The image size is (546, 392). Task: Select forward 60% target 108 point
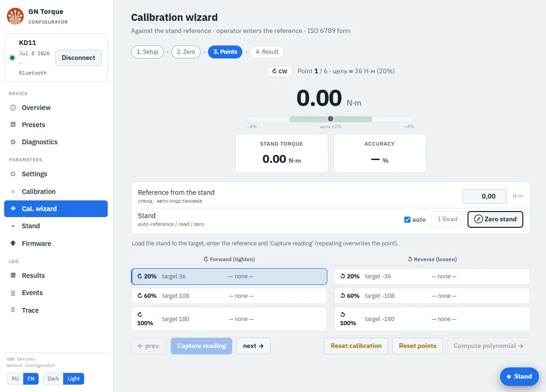[x=229, y=296]
